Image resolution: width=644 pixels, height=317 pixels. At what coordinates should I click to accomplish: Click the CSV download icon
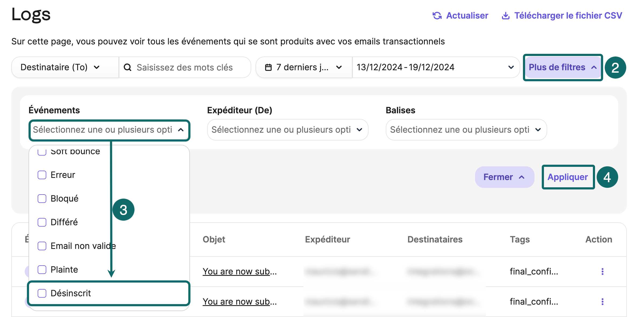click(505, 16)
